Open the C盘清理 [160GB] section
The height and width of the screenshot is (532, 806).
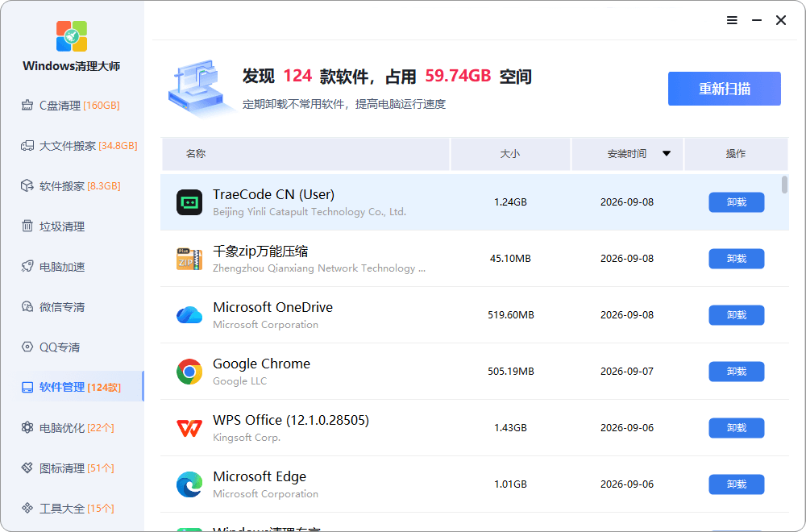[x=72, y=105]
